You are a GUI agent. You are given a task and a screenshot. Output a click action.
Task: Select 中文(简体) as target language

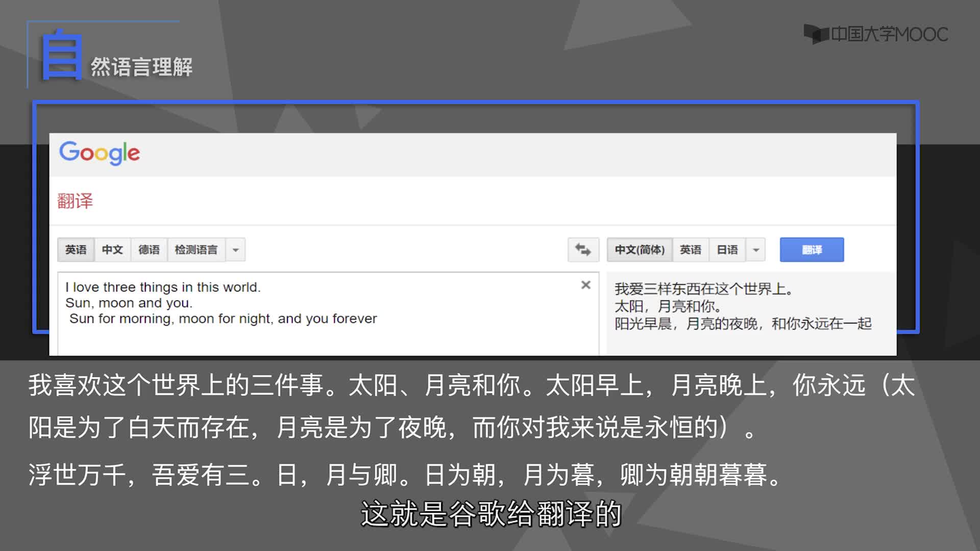point(640,250)
